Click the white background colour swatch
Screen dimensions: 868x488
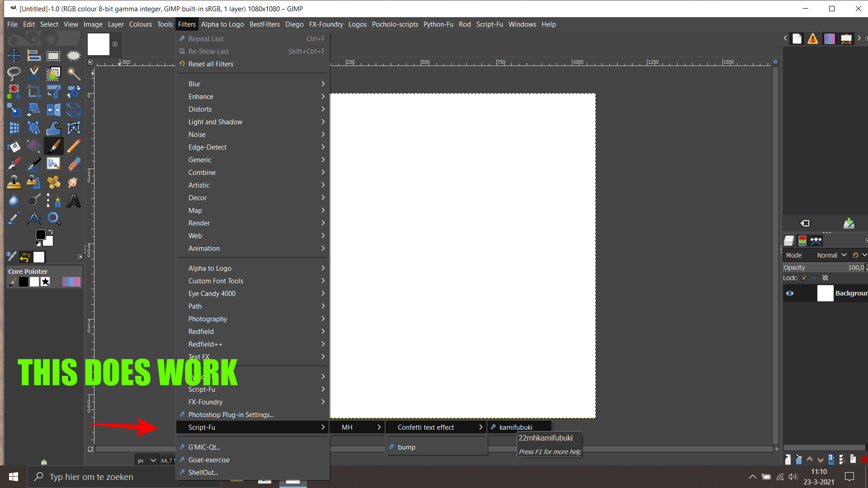point(49,241)
